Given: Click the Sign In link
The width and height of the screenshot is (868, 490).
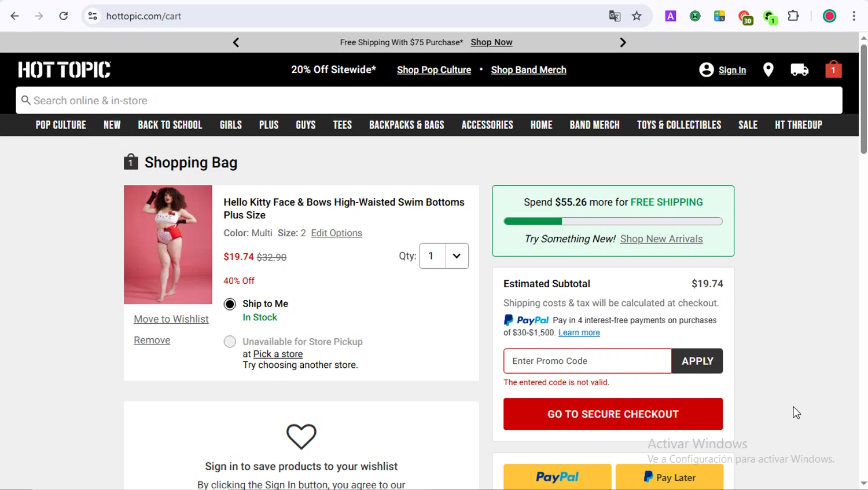Looking at the screenshot, I should pyautogui.click(x=732, y=70).
